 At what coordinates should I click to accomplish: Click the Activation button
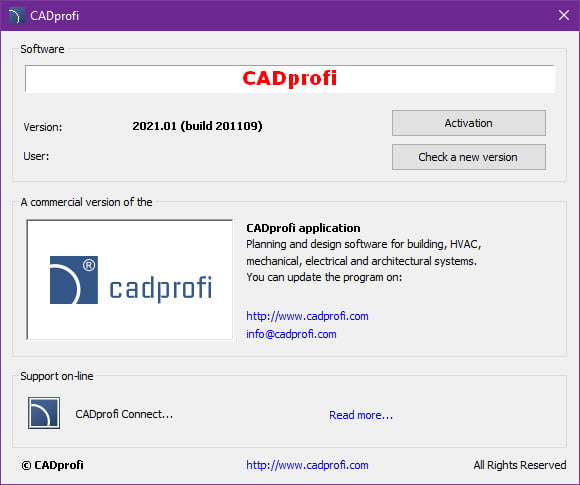[469, 123]
